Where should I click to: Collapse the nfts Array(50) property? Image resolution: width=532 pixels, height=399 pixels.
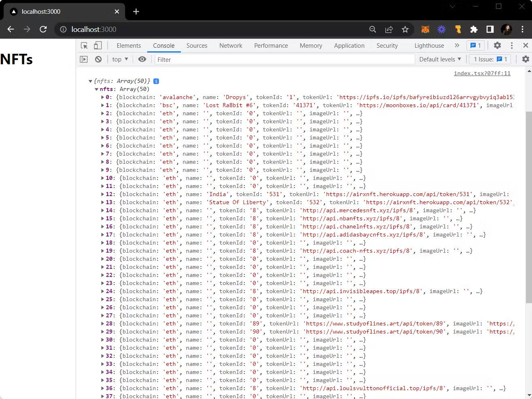pyautogui.click(x=96, y=89)
